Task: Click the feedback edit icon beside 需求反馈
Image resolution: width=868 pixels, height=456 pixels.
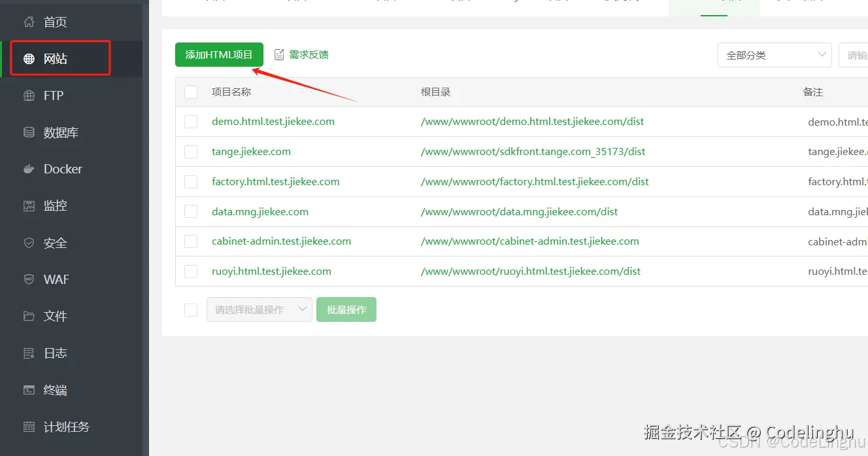Action: [x=279, y=54]
